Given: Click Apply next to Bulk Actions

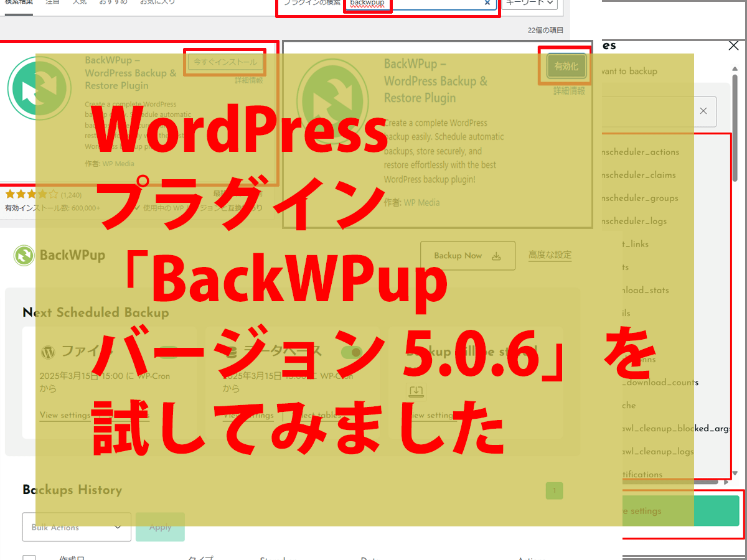Looking at the screenshot, I should (160, 527).
